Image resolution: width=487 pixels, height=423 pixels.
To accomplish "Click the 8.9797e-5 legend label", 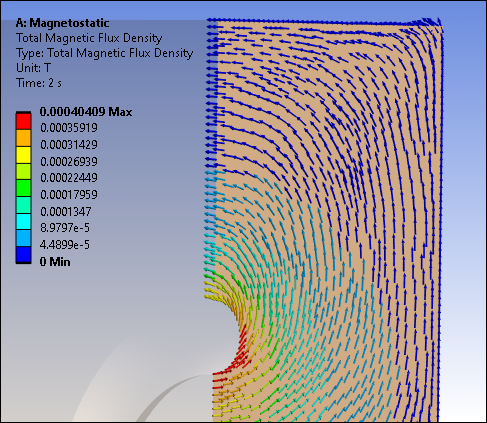I will [x=65, y=228].
